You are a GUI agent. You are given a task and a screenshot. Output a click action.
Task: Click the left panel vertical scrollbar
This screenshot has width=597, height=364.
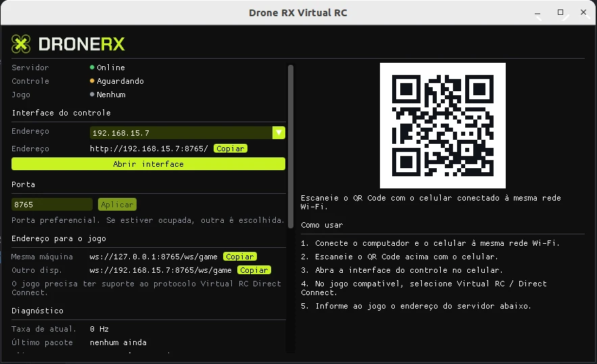291,147
